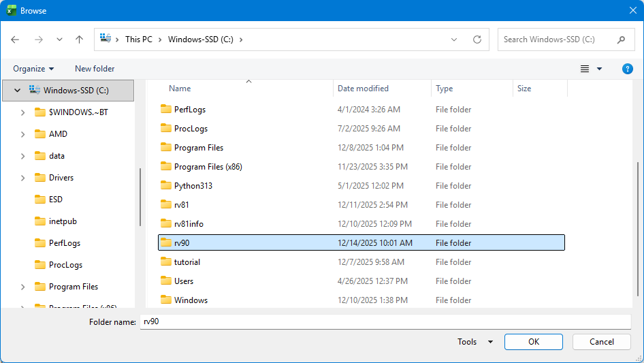Open the Tools dropdown menu

click(474, 342)
